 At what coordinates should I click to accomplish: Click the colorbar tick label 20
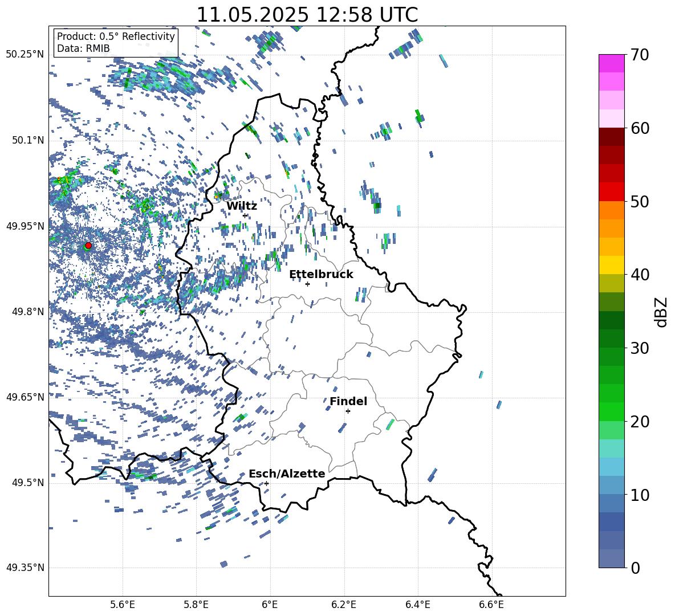640,422
